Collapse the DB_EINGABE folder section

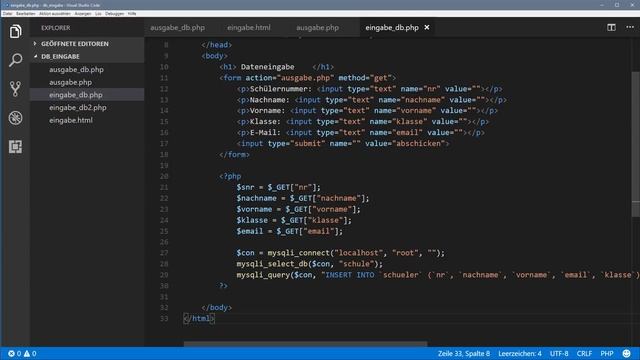pyautogui.click(x=87, y=56)
